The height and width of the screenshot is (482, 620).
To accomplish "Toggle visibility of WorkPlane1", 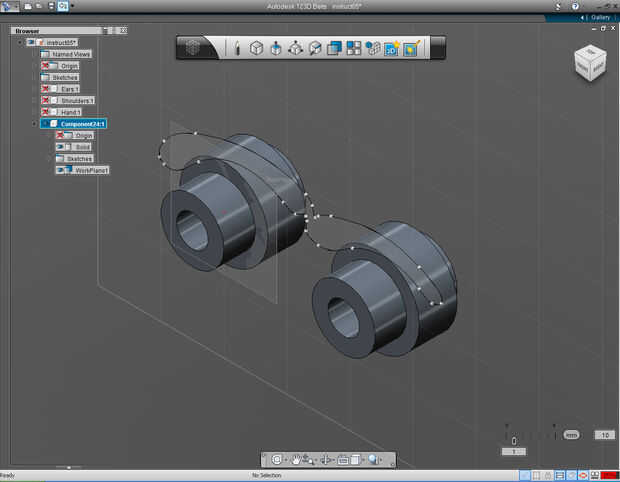I will tap(62, 170).
